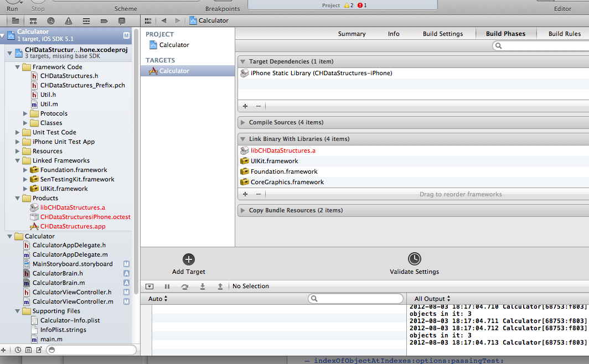
Task: Expand Copy Bundle Resources section
Action: (x=242, y=210)
